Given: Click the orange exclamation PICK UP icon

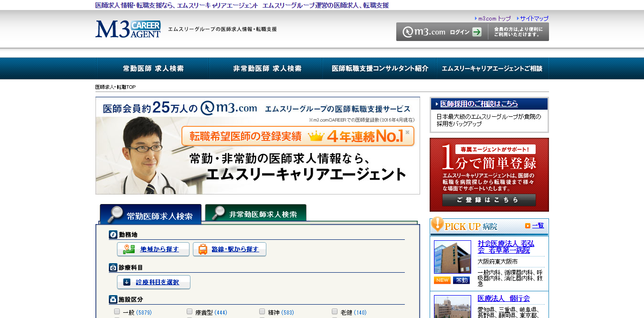Looking at the screenshot, I should tap(437, 225).
